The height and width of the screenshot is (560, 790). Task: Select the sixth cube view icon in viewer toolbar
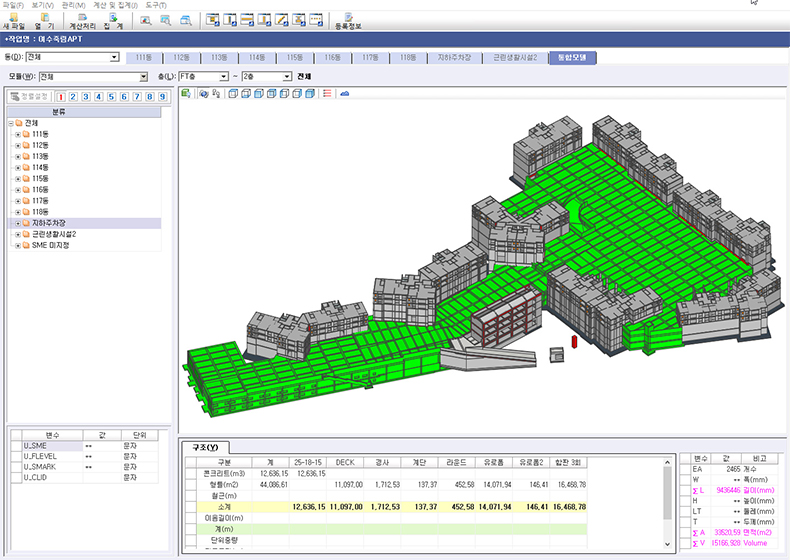(297, 94)
